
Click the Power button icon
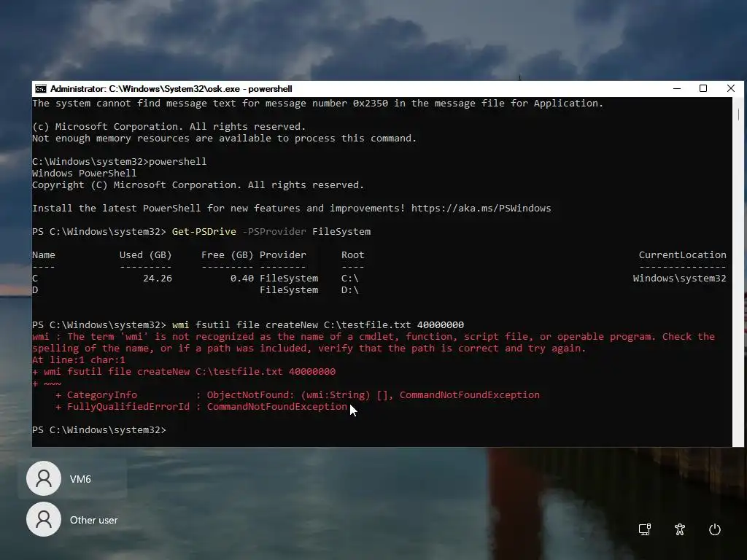[715, 529]
